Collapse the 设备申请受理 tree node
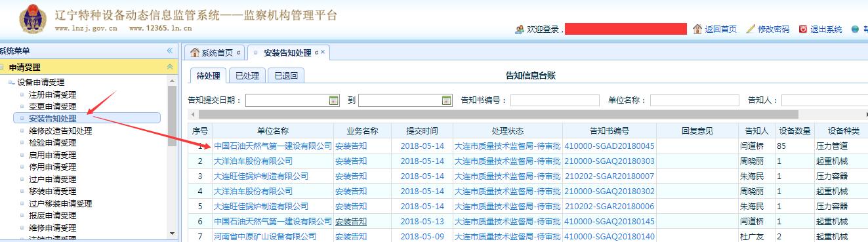 click(x=11, y=83)
